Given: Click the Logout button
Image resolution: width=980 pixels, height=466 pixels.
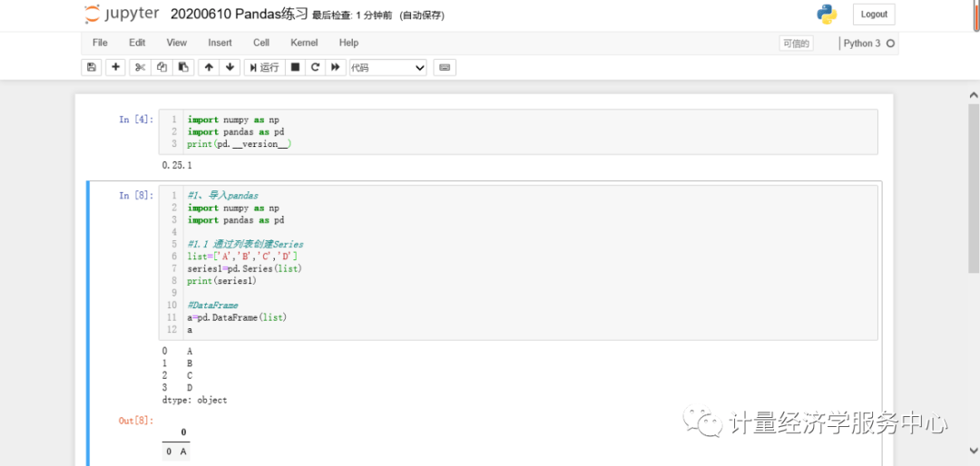Looking at the screenshot, I should tap(874, 15).
